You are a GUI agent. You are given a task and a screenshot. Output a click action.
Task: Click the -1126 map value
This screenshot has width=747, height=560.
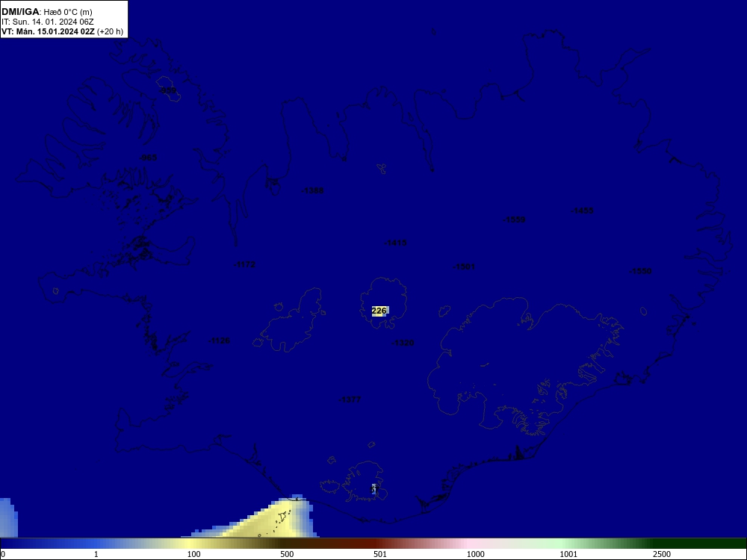(x=219, y=340)
